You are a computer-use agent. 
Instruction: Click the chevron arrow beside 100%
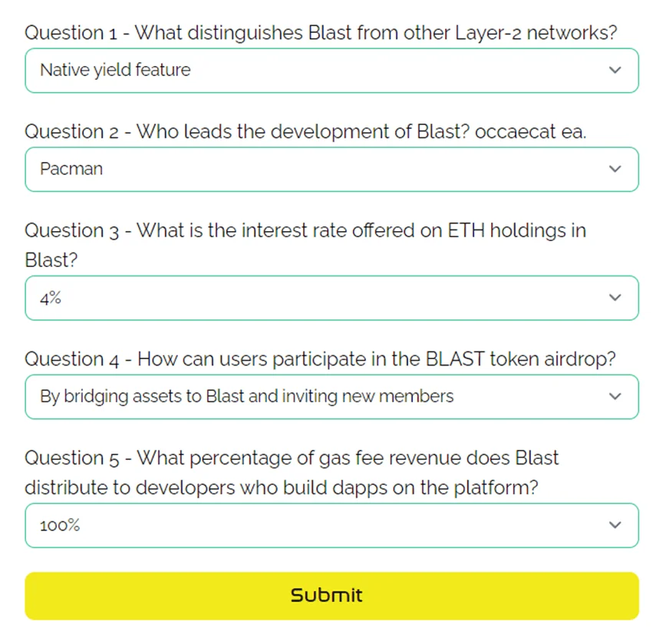(615, 525)
